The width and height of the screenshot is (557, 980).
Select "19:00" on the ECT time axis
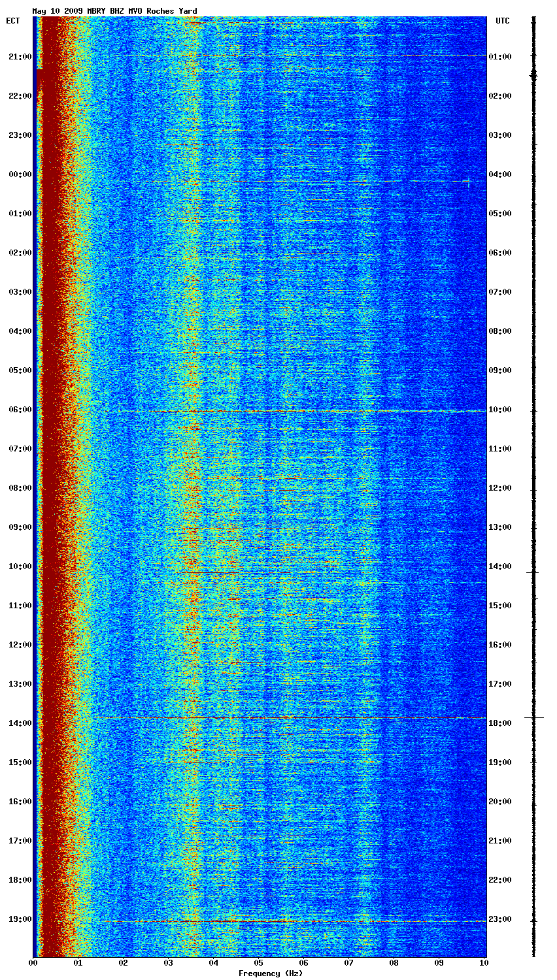20,919
